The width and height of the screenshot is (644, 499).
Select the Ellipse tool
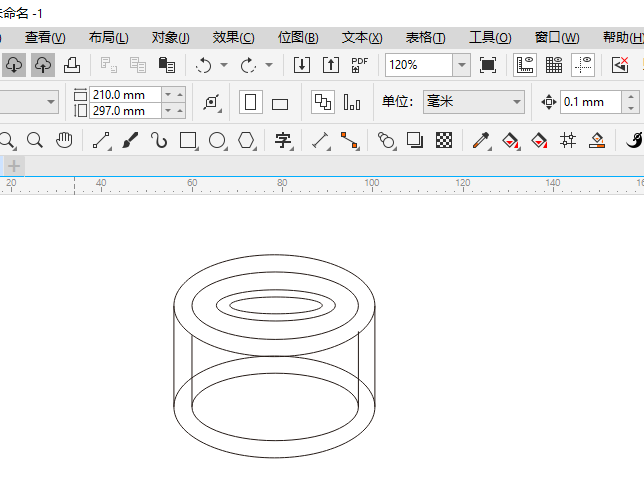[x=217, y=140]
